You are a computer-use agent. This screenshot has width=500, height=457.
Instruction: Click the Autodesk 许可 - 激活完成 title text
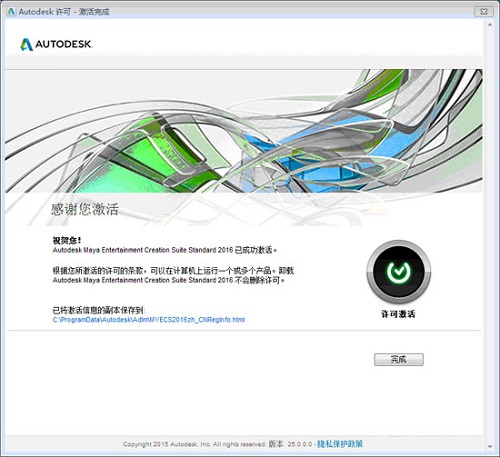[x=64, y=12]
